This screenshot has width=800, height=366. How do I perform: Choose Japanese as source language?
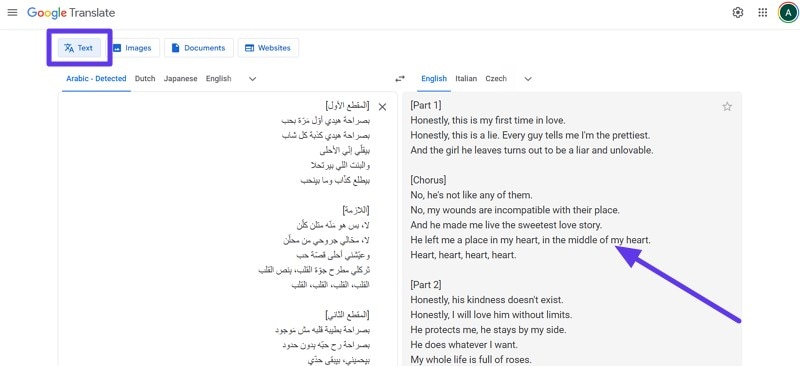tap(181, 79)
